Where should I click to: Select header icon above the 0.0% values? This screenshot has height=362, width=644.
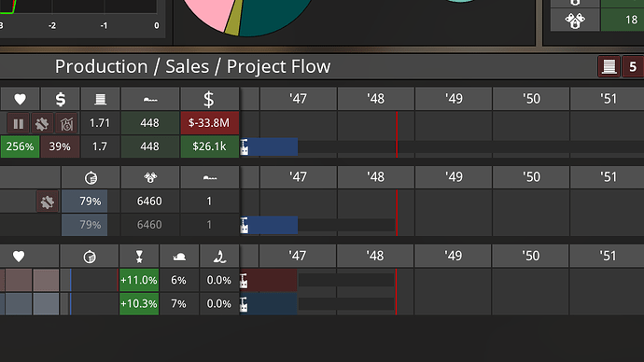pyautogui.click(x=219, y=257)
